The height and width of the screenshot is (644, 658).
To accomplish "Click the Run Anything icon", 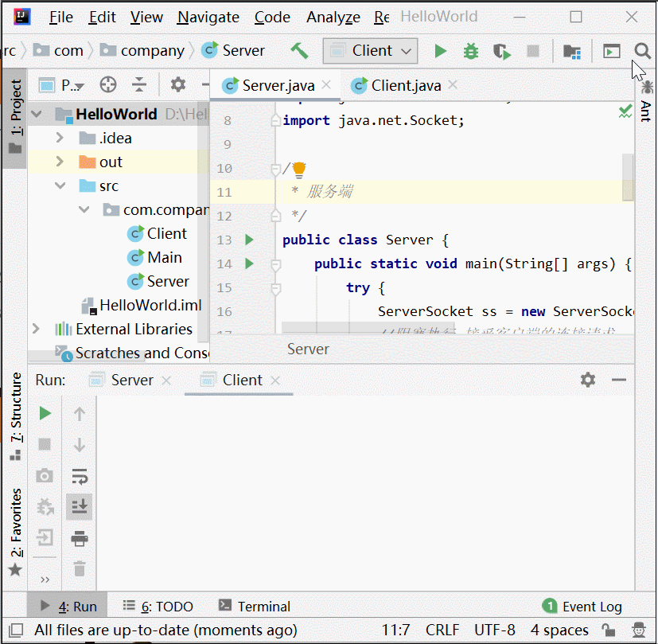I will 611,51.
